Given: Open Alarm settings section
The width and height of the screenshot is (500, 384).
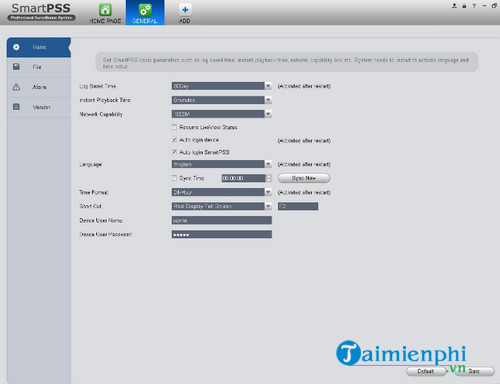Looking at the screenshot, I should 39,87.
